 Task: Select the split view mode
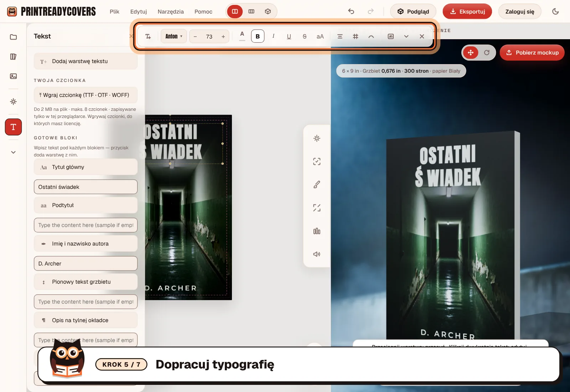pos(235,11)
